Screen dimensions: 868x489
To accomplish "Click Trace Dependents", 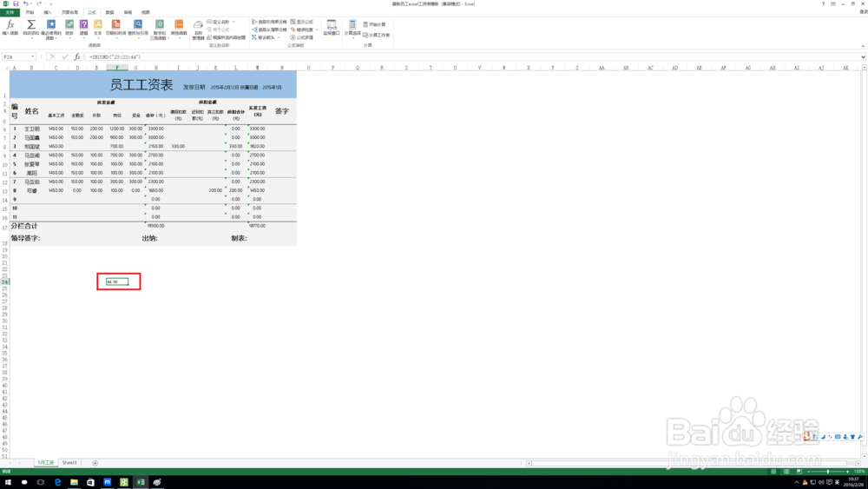I will pos(270,30).
